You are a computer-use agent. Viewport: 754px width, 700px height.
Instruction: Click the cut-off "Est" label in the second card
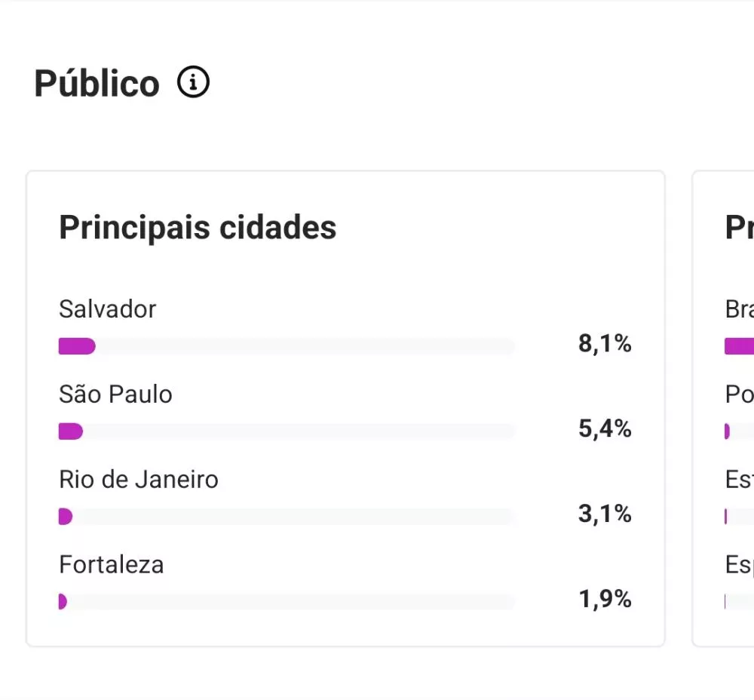(x=739, y=480)
